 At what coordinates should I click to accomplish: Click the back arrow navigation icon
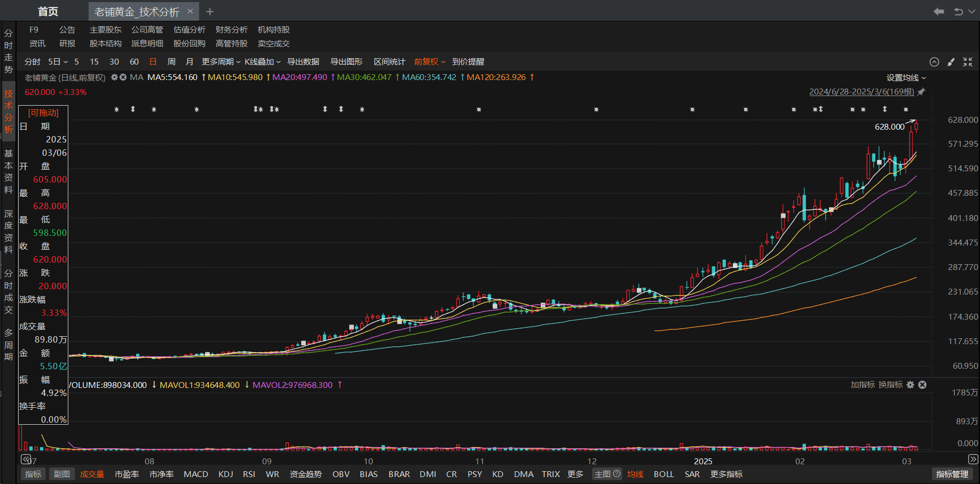pos(938,11)
